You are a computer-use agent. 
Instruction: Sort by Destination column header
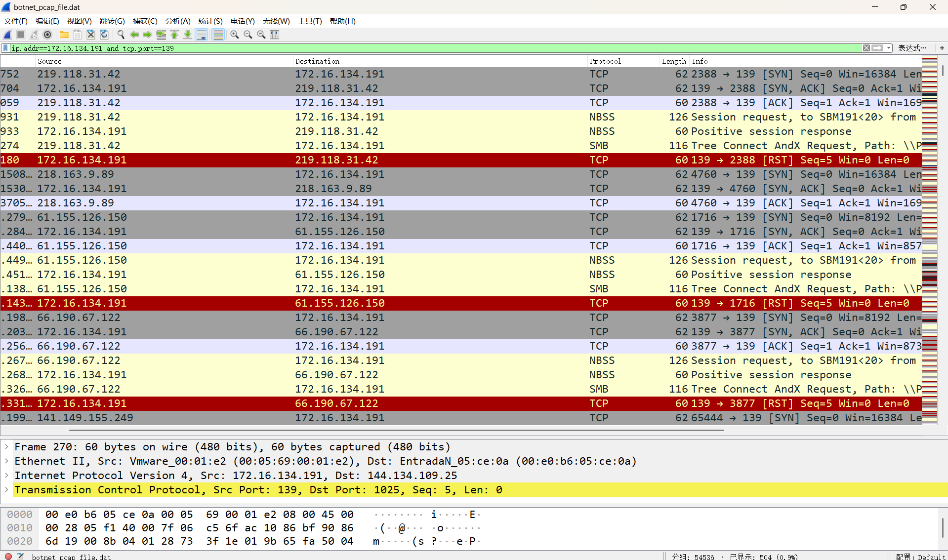pos(440,61)
